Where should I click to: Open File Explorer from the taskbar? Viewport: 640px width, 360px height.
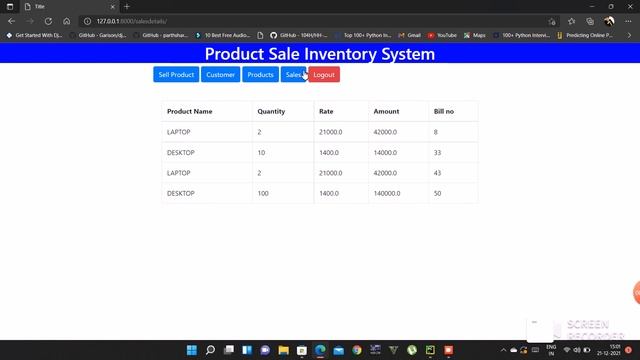click(x=284, y=350)
